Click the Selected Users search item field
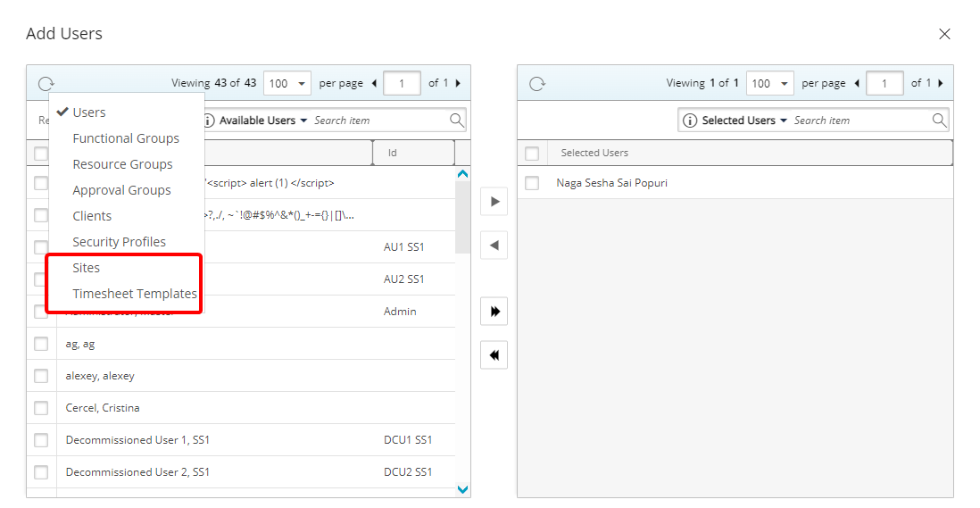 [x=859, y=121]
